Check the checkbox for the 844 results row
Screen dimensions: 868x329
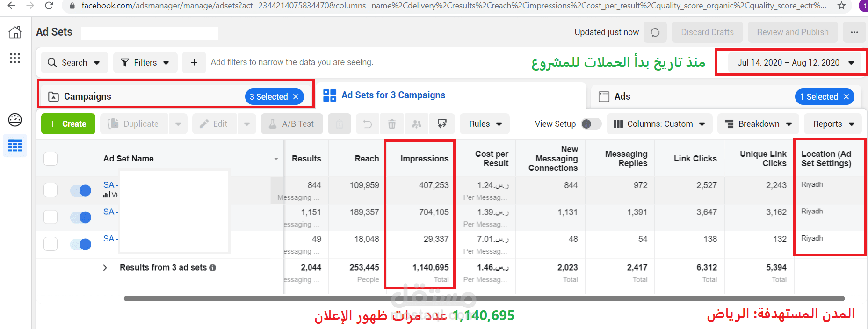click(x=51, y=190)
